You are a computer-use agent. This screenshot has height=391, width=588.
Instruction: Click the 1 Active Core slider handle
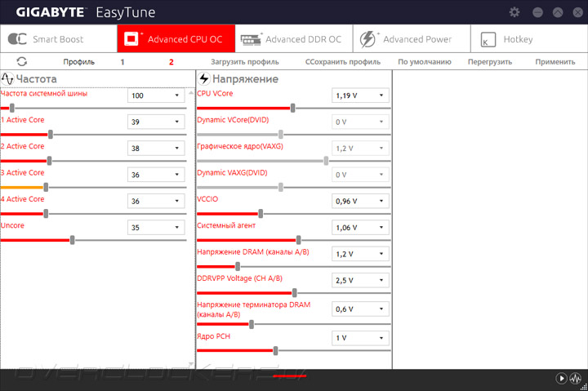point(51,135)
